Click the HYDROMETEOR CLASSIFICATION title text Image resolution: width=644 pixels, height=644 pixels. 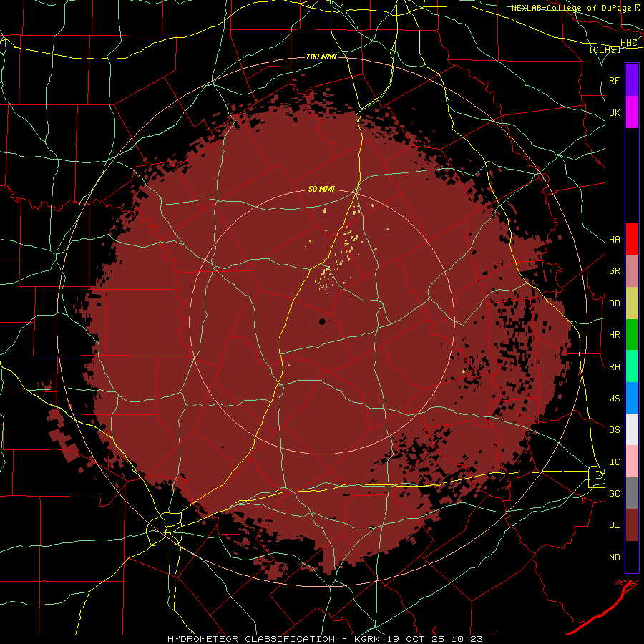251,639
